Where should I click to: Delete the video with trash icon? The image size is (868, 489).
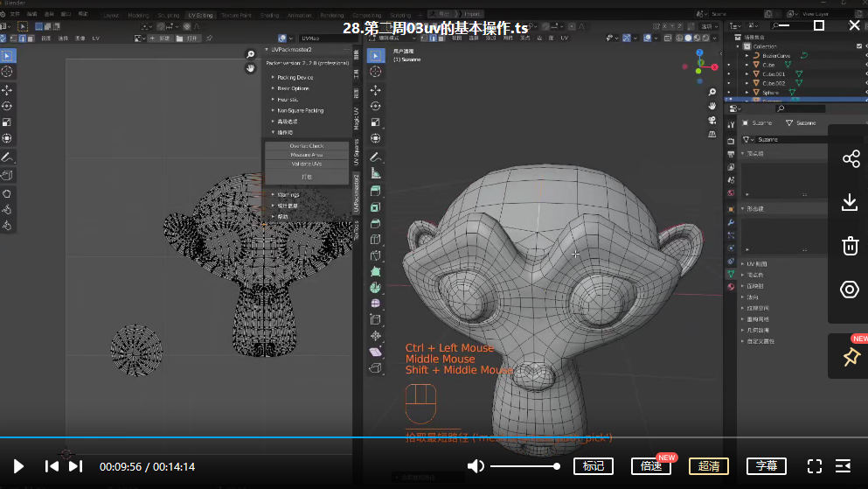click(850, 246)
